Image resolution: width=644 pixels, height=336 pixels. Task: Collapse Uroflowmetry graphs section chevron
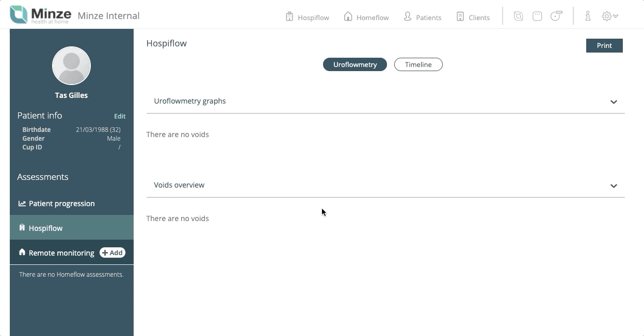point(614,102)
